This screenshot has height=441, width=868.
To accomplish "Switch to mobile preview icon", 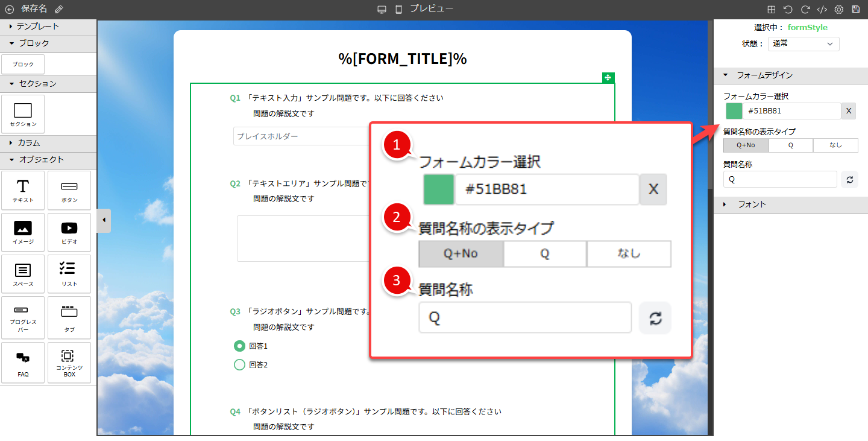I will click(398, 10).
